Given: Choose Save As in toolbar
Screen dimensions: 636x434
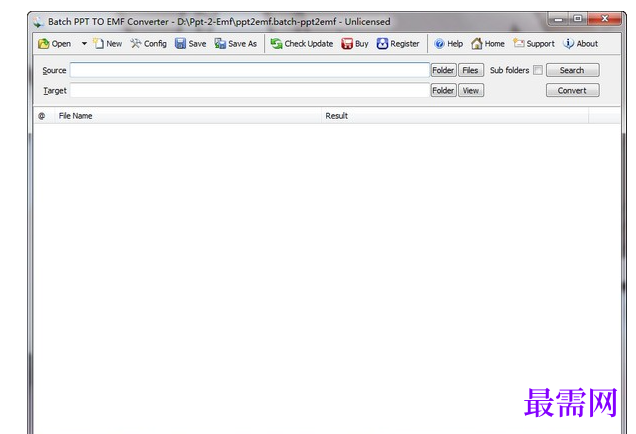Looking at the screenshot, I should [x=236, y=43].
